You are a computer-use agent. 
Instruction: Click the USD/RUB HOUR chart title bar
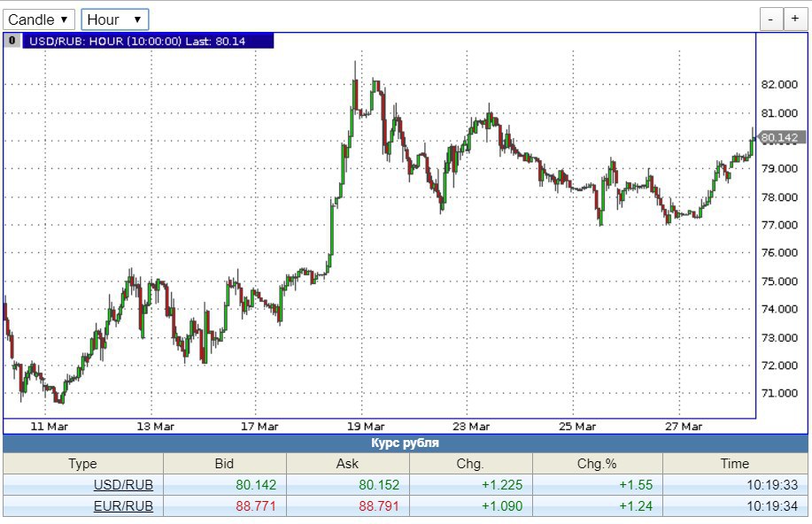tap(148, 41)
